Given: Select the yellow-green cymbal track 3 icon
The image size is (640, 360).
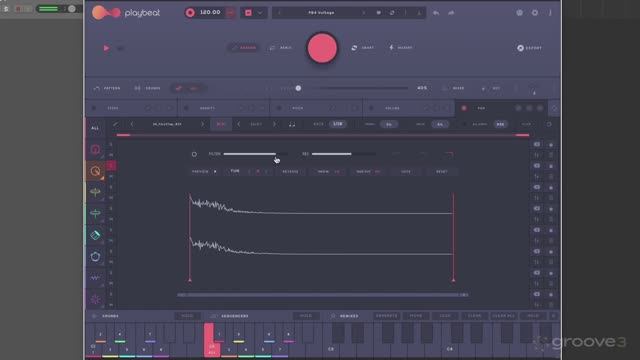Looking at the screenshot, I should click(x=95, y=192).
